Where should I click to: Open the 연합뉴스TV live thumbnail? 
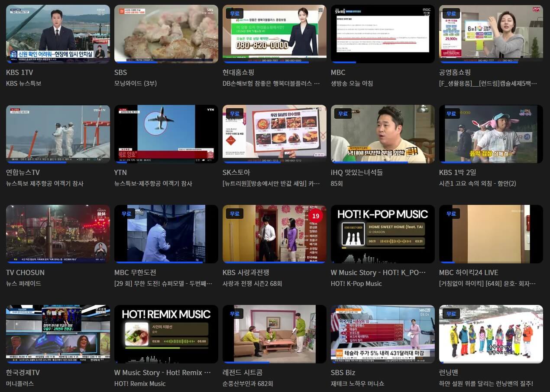[x=58, y=134]
